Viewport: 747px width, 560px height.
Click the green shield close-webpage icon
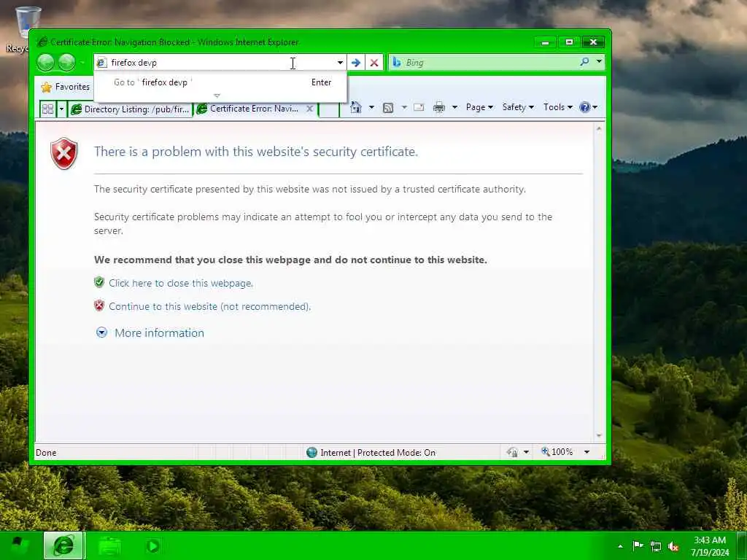(99, 282)
